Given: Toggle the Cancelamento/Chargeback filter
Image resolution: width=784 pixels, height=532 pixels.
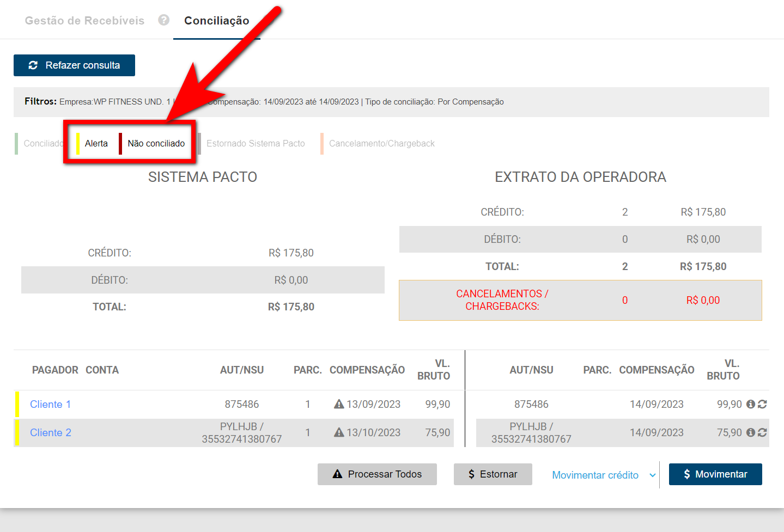Looking at the screenshot, I should coord(381,144).
